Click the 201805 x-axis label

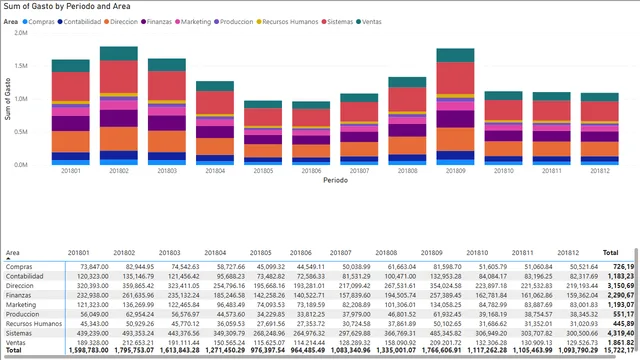(x=263, y=171)
